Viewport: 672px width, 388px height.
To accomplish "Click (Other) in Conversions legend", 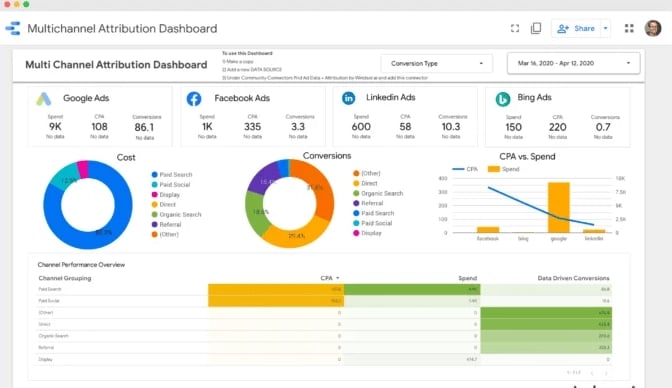I will [367, 173].
